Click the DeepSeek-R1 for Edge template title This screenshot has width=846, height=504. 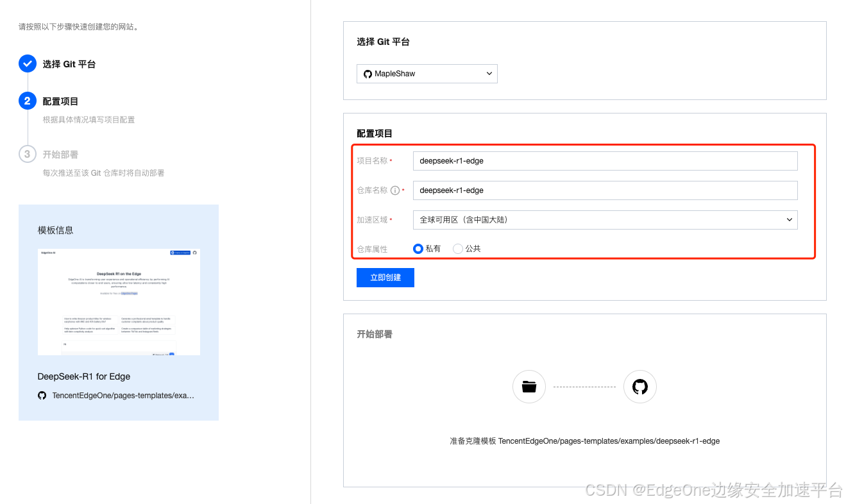click(x=84, y=376)
